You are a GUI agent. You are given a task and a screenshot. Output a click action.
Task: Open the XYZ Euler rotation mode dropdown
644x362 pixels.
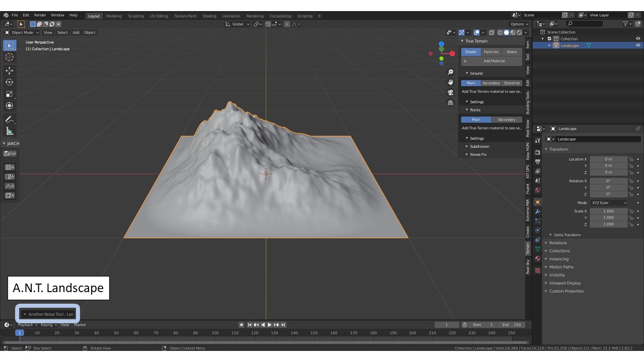coord(609,203)
